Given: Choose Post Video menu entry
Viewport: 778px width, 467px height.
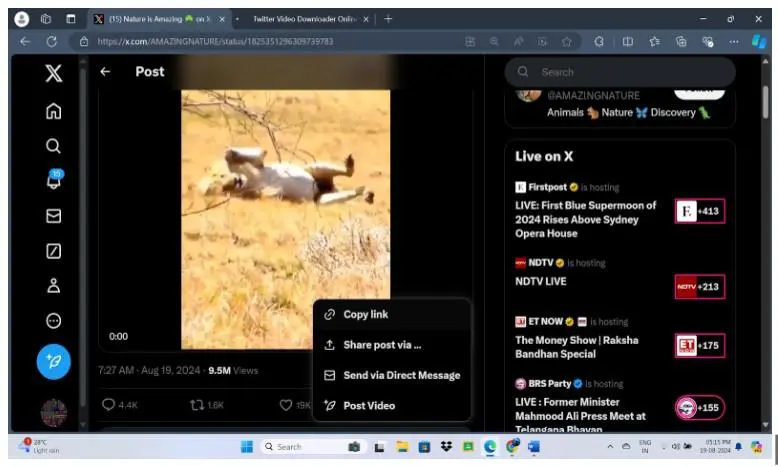Looking at the screenshot, I should 368,405.
